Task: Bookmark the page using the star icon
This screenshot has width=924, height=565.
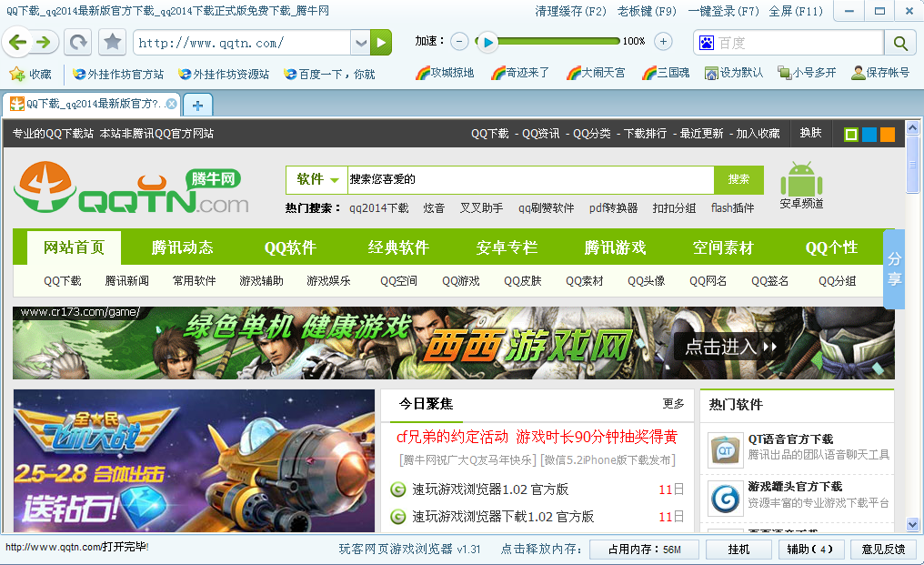Action: pos(112,43)
